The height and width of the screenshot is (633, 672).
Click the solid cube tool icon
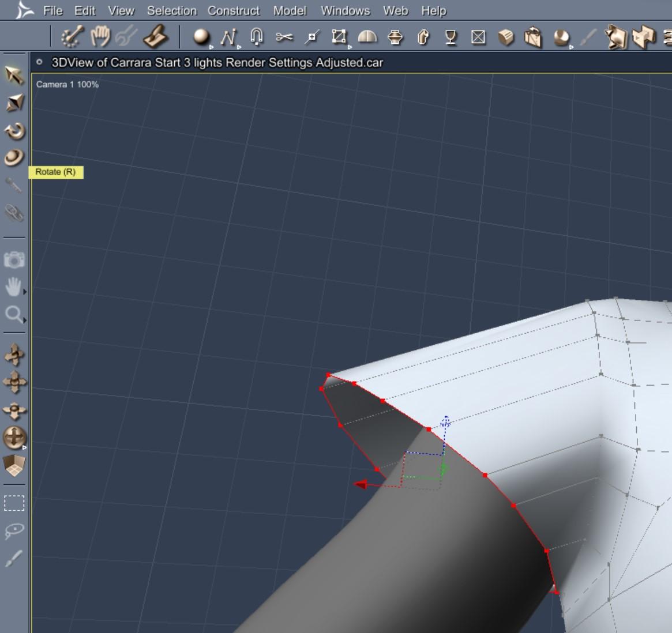tap(506, 37)
